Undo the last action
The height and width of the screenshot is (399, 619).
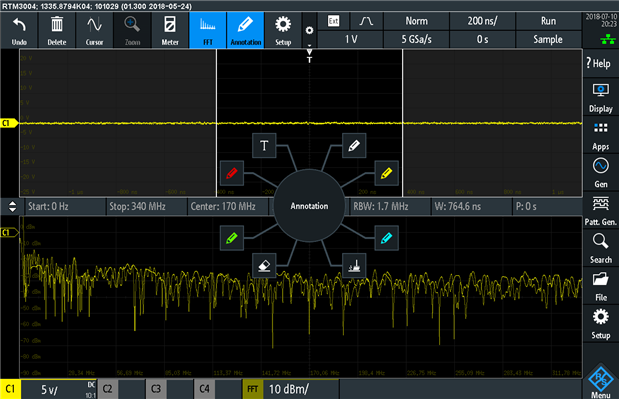click(x=19, y=30)
